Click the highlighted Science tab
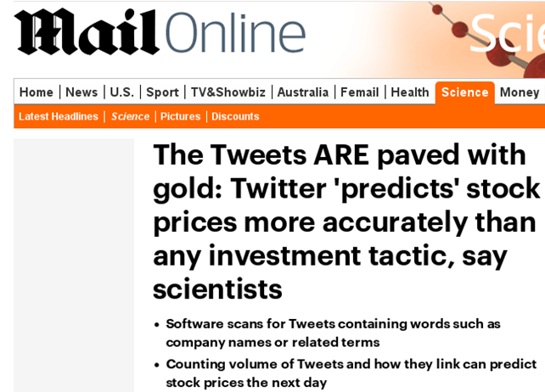The image size is (545, 392). 464,92
